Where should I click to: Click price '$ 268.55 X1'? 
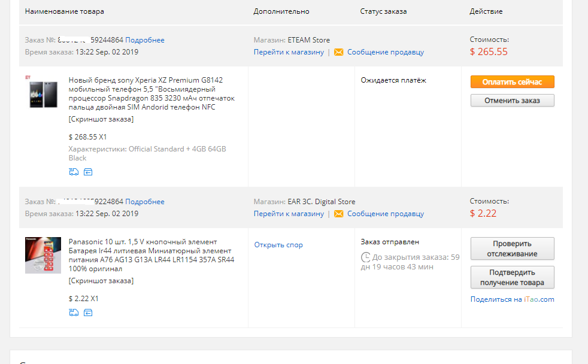88,137
